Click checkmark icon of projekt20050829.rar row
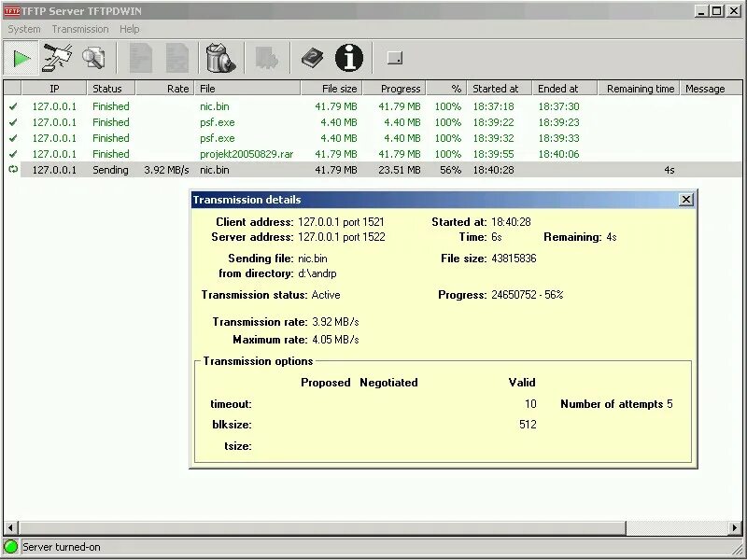Screen dimensions: 747x560 pyautogui.click(x=13, y=154)
